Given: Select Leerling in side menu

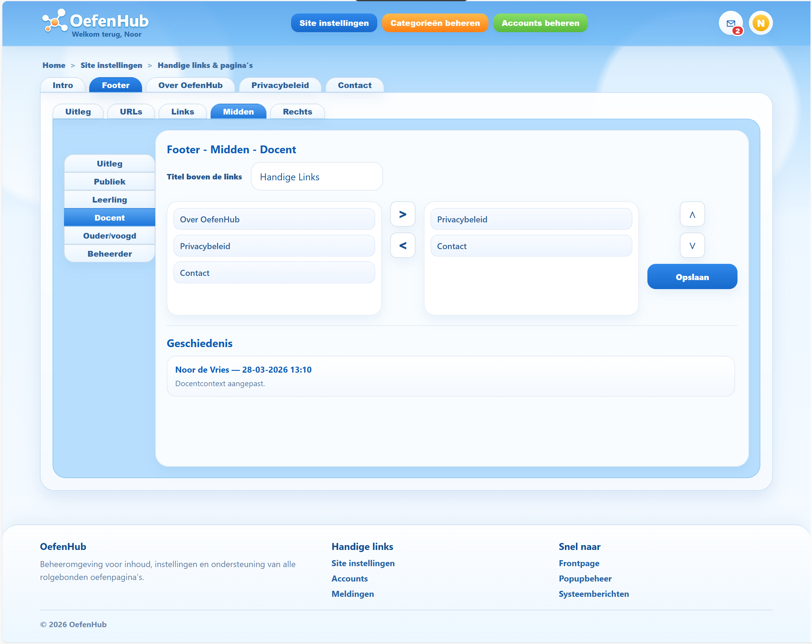Looking at the screenshot, I should click(x=110, y=200).
